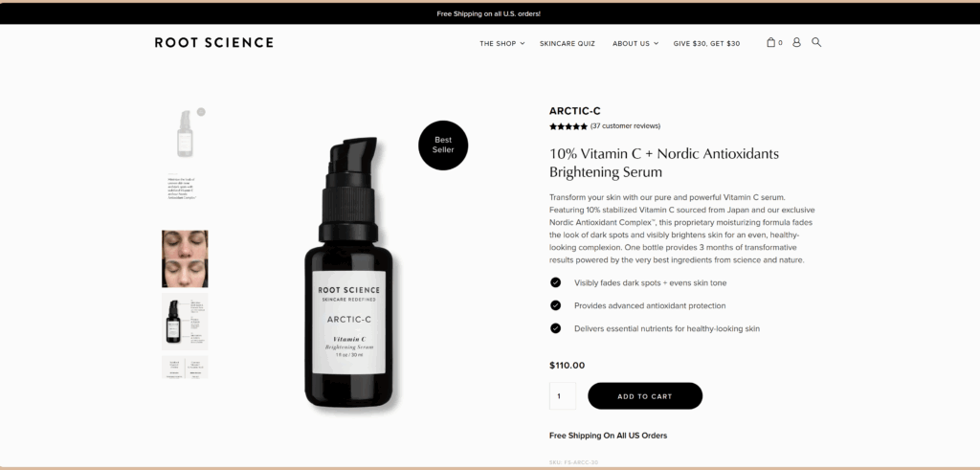Open the 37 customer reviews link

tap(625, 126)
